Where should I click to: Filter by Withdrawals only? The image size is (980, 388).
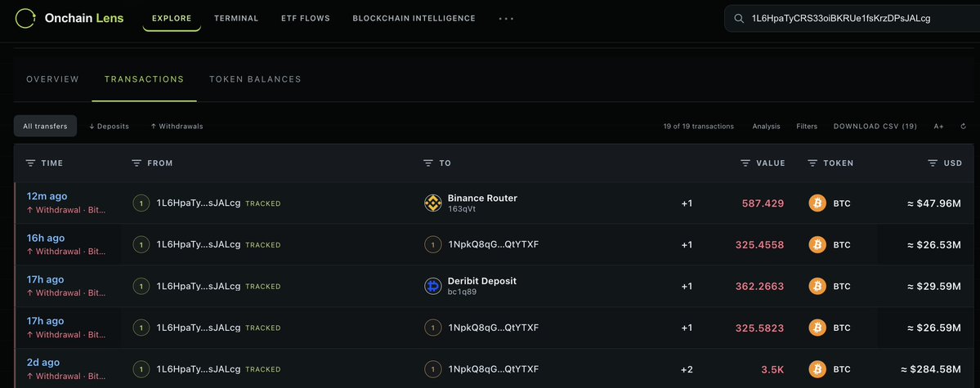[x=177, y=127]
